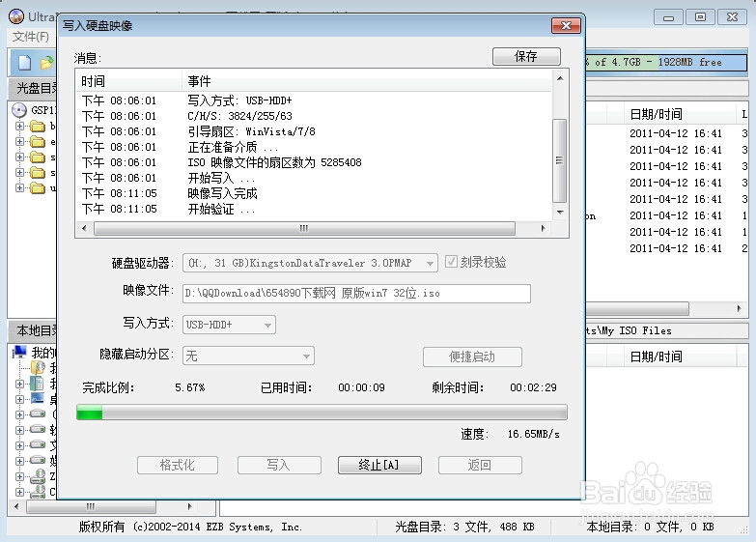
Task: Click the remaining time 00:02:29 value
Action: 533,387
